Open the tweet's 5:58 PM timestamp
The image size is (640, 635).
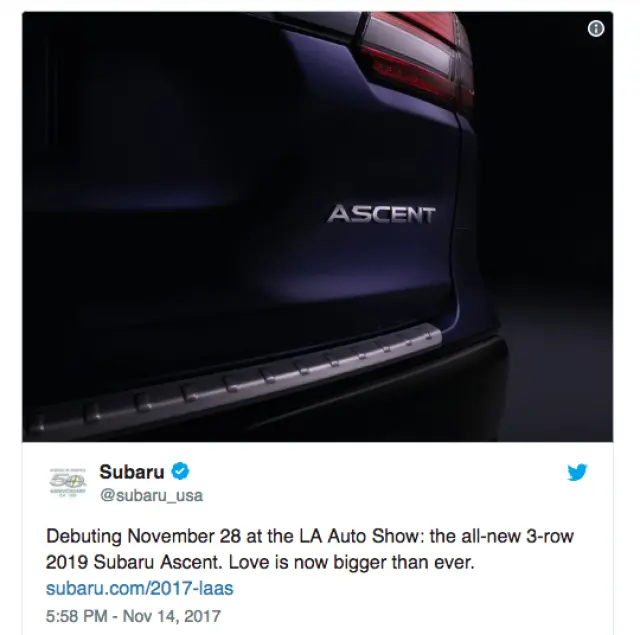click(x=76, y=616)
